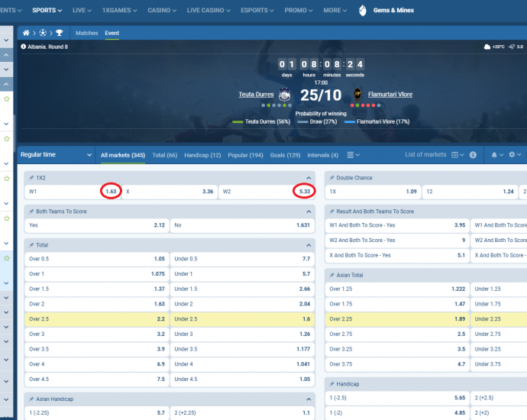Open the trophy league breadcrumb icon
The height and width of the screenshot is (420, 527).
pos(59,33)
